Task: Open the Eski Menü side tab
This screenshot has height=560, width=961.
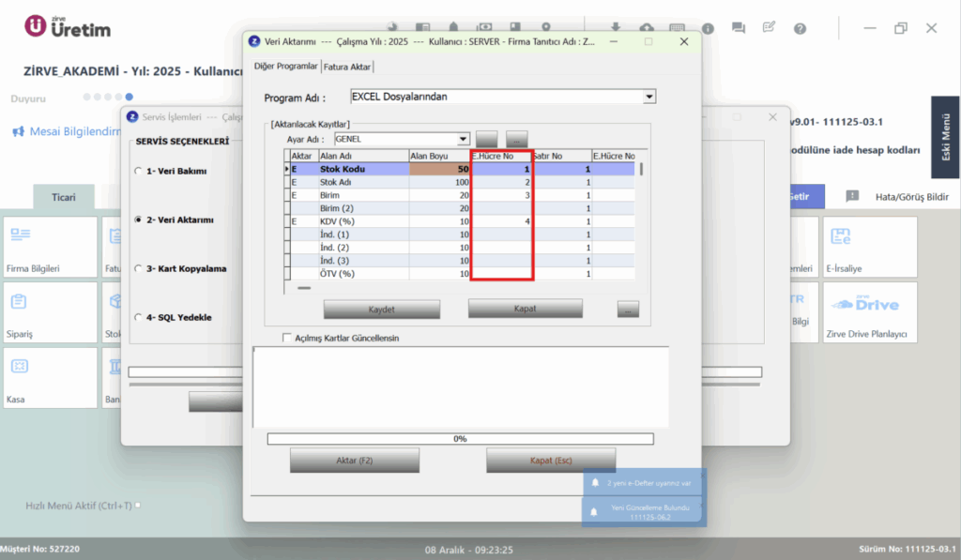Action: [x=945, y=137]
